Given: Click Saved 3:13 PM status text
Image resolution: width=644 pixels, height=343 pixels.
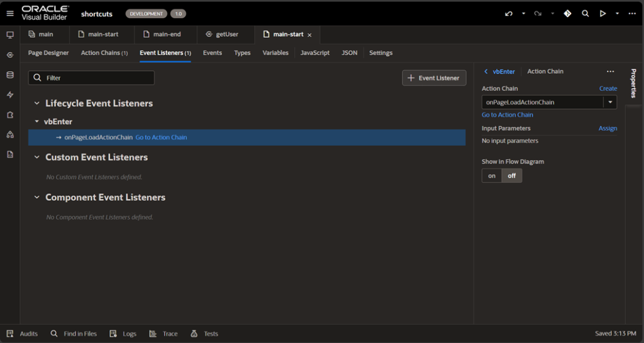Looking at the screenshot, I should [615, 334].
